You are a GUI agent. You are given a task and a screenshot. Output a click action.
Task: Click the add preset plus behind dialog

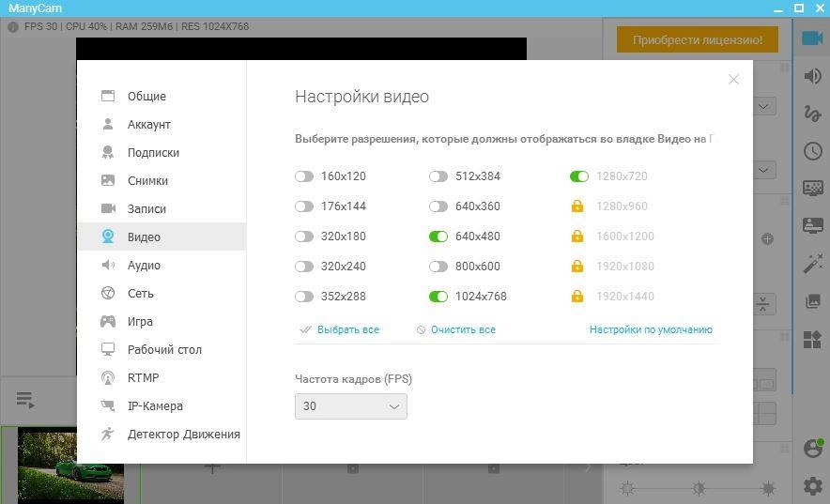(x=212, y=468)
